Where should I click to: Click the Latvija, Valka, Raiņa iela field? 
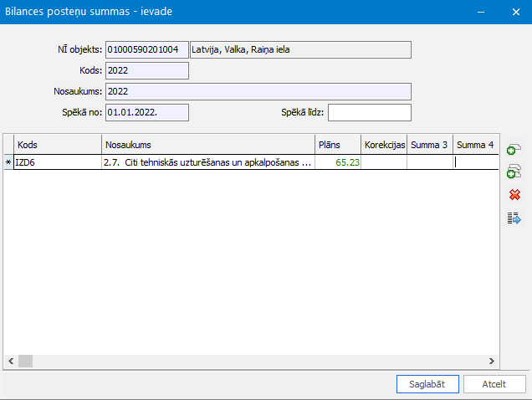pyautogui.click(x=300, y=50)
